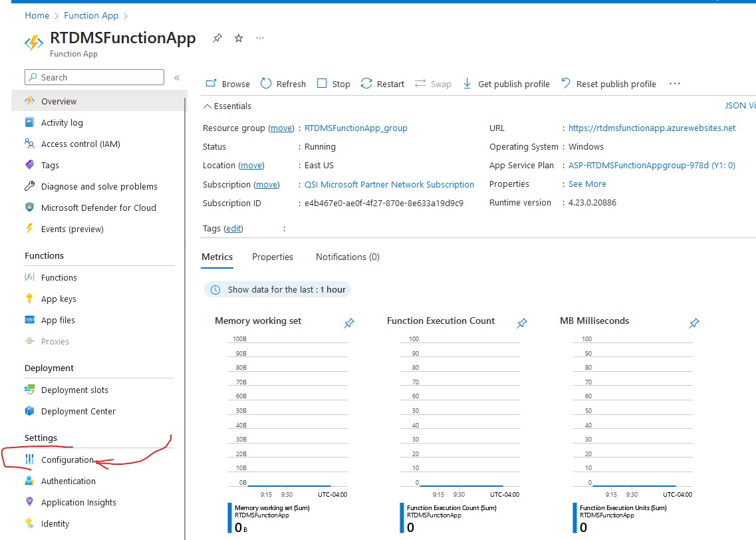Click the sidebar Search box

pyautogui.click(x=94, y=77)
